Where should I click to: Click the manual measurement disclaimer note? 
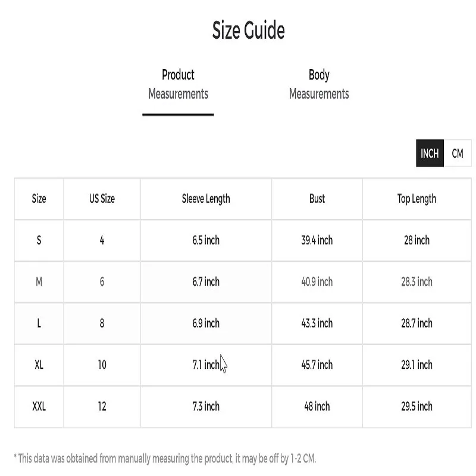pyautogui.click(x=165, y=458)
